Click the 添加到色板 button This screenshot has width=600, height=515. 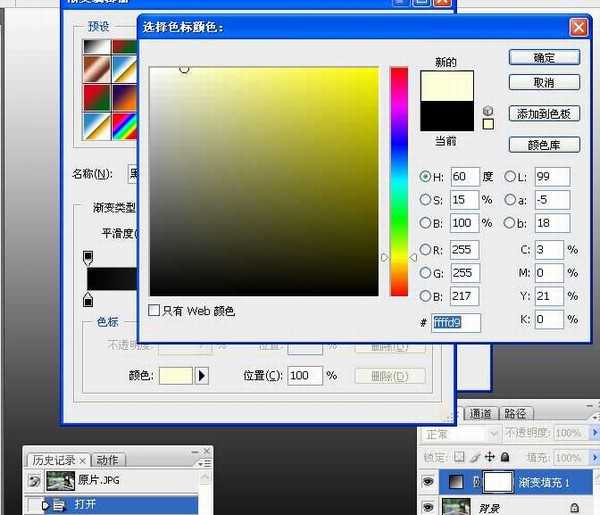pos(544,114)
